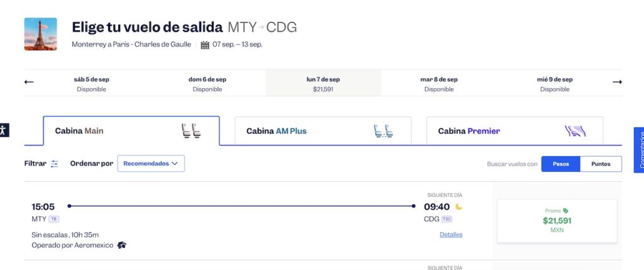This screenshot has width=644, height=270.
Task: Select the mar 8 de sep date
Action: click(438, 84)
